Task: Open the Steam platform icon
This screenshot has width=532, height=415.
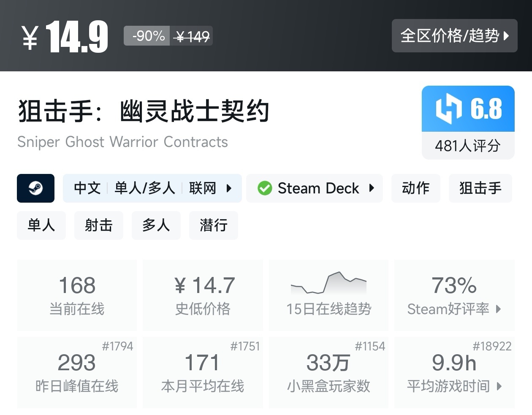Action: (x=35, y=188)
